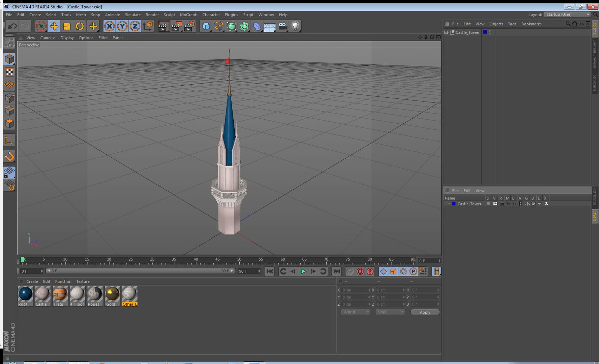Activate the Rotate tool
599x364 pixels.
[80, 26]
